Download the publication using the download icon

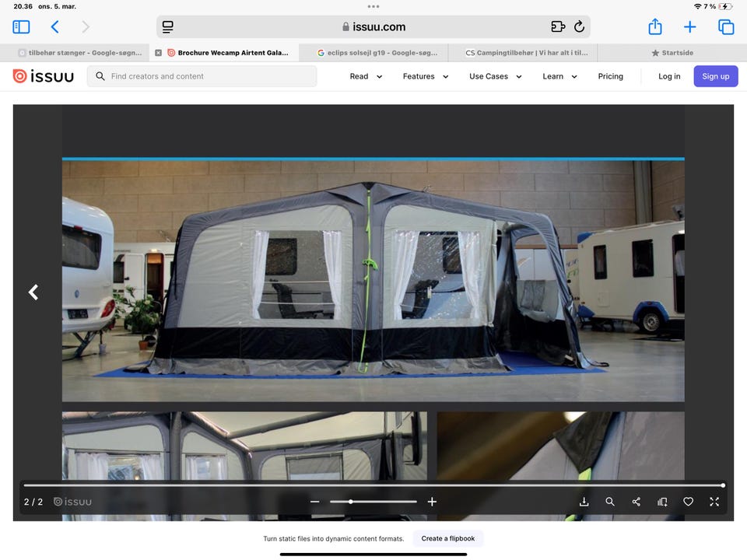(584, 502)
